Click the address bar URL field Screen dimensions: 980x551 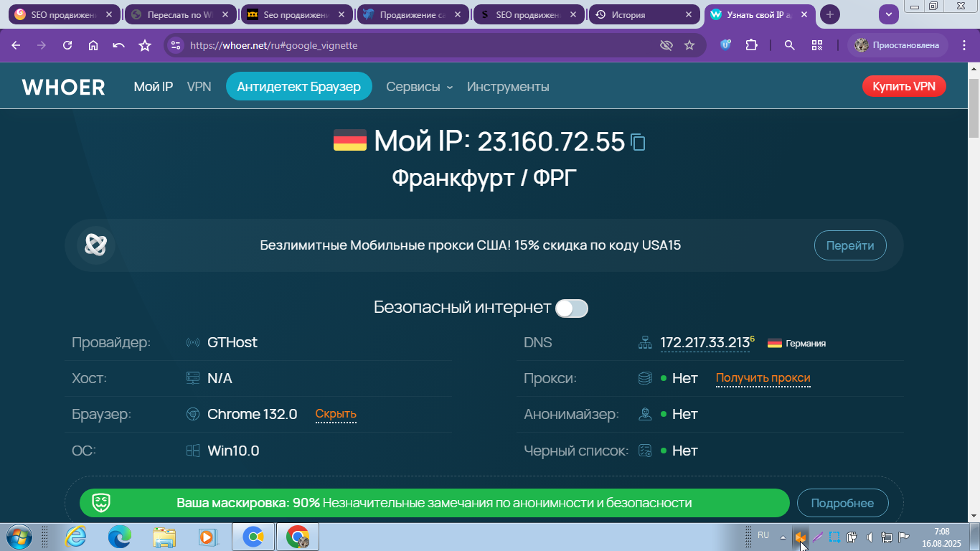(420, 45)
